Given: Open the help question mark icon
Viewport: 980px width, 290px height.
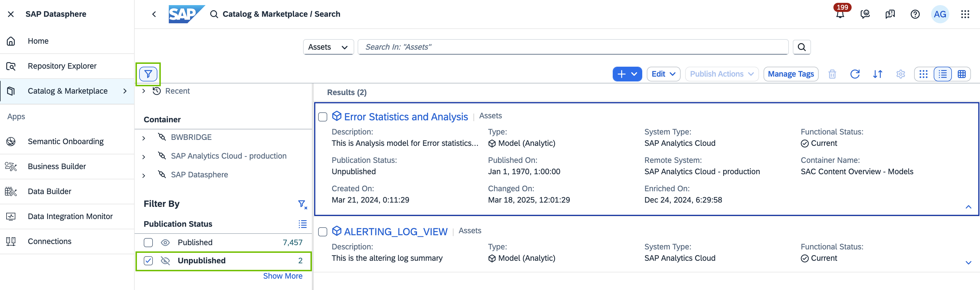Looking at the screenshot, I should click(x=915, y=14).
